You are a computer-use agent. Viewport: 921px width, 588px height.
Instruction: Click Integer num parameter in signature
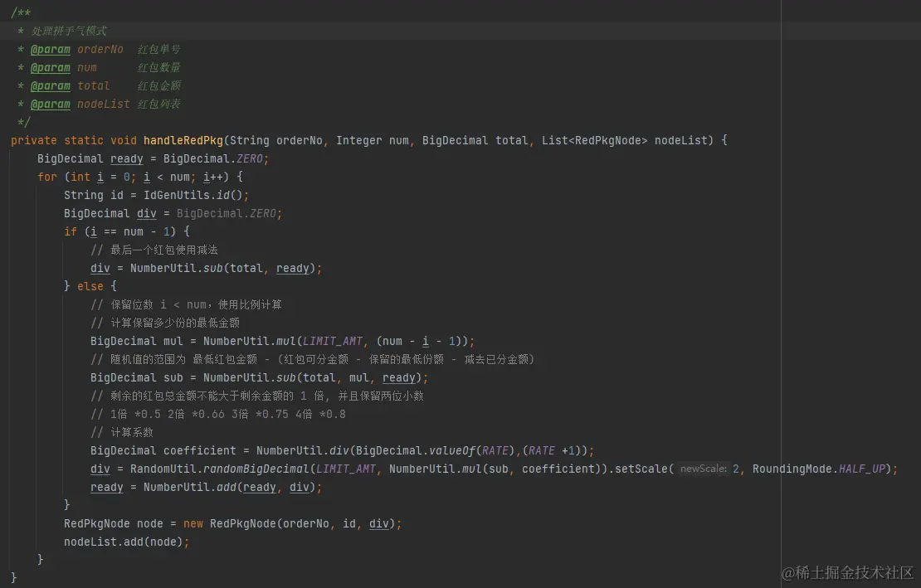coord(373,140)
